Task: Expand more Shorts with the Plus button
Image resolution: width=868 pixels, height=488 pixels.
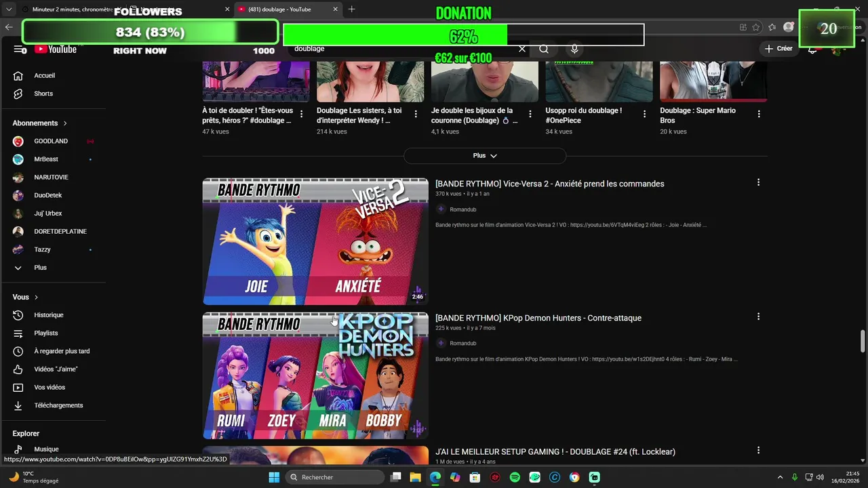Action: (485, 156)
